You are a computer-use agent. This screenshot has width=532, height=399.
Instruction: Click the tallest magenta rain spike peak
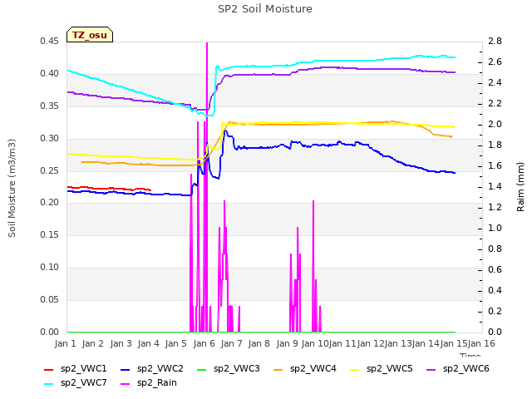pos(207,43)
